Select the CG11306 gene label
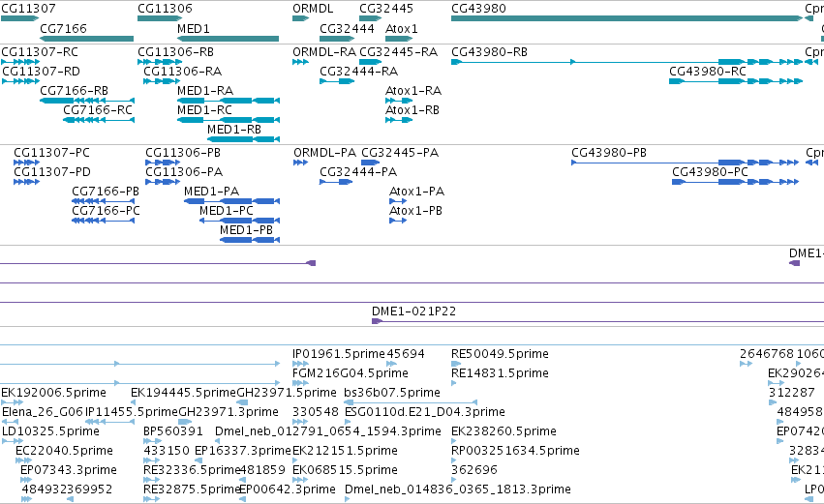 point(165,9)
